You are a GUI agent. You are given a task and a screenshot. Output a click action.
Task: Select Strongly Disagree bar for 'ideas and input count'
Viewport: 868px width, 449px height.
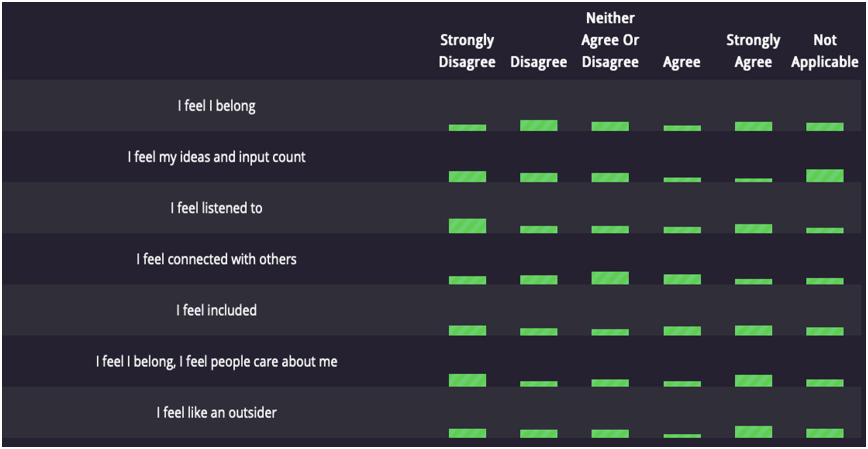click(x=467, y=176)
